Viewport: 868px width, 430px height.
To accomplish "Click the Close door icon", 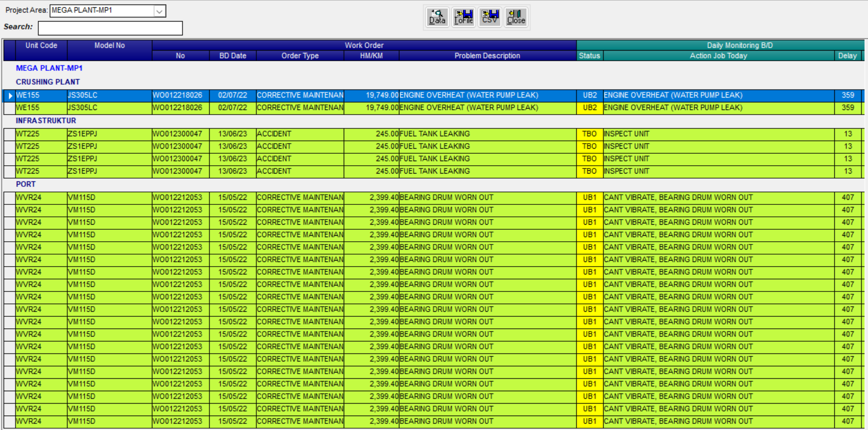I will [516, 17].
